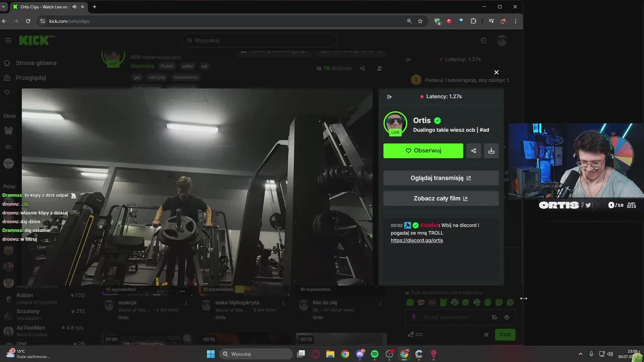
Task: Open the red circle extension icon
Action: coord(449,21)
